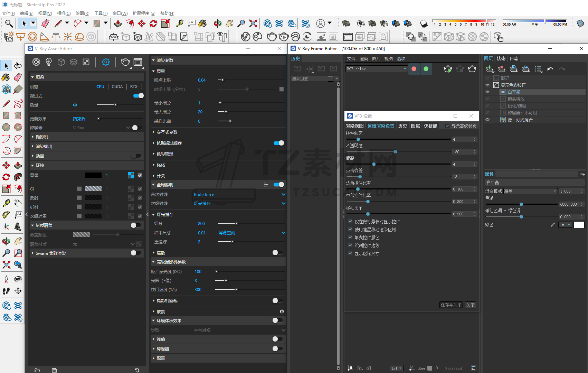Screen dimensions: 588x373
Task: Toggle the 焦散 switch
Action: 277,253
